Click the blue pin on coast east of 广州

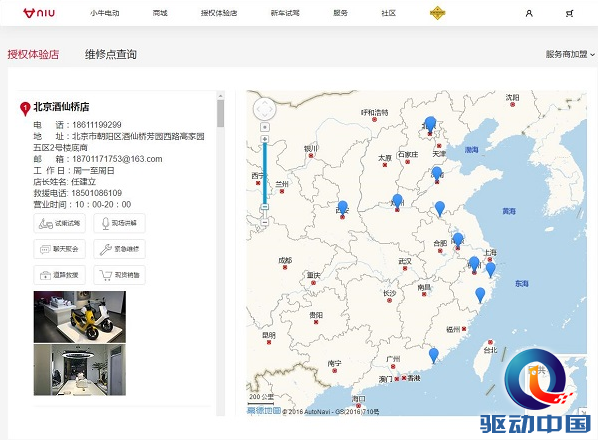[x=434, y=355]
